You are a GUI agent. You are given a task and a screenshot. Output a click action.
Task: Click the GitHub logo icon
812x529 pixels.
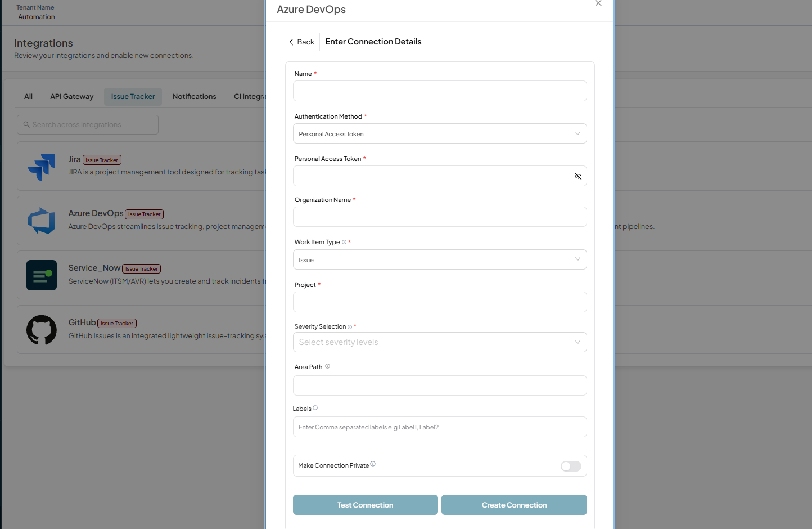coord(42,330)
